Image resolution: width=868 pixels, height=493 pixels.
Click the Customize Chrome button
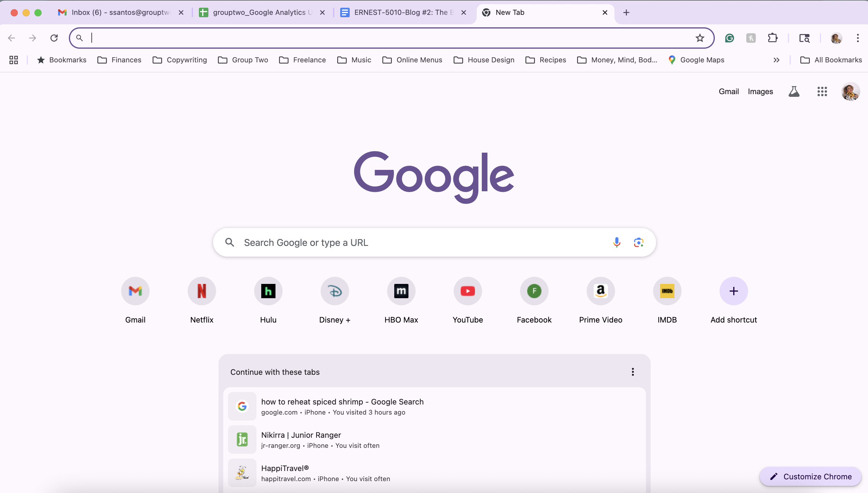click(810, 476)
